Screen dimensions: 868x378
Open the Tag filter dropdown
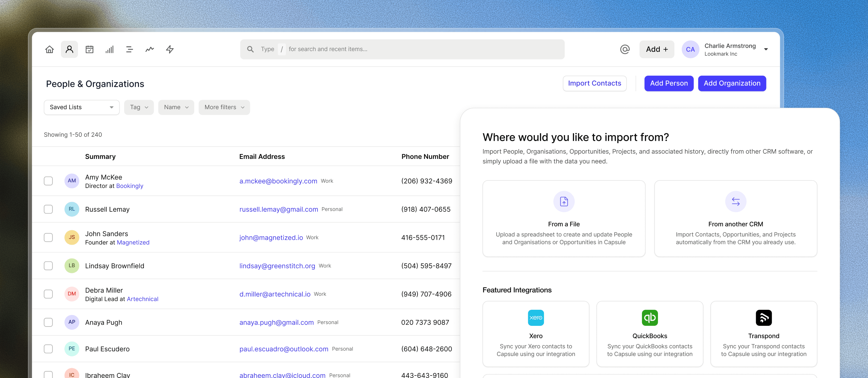(x=139, y=107)
